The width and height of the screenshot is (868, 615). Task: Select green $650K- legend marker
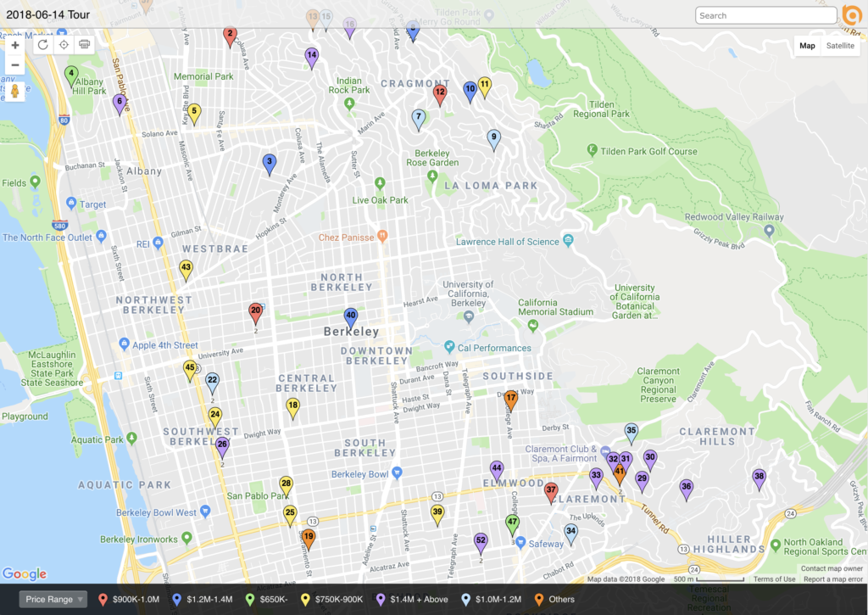click(x=250, y=600)
